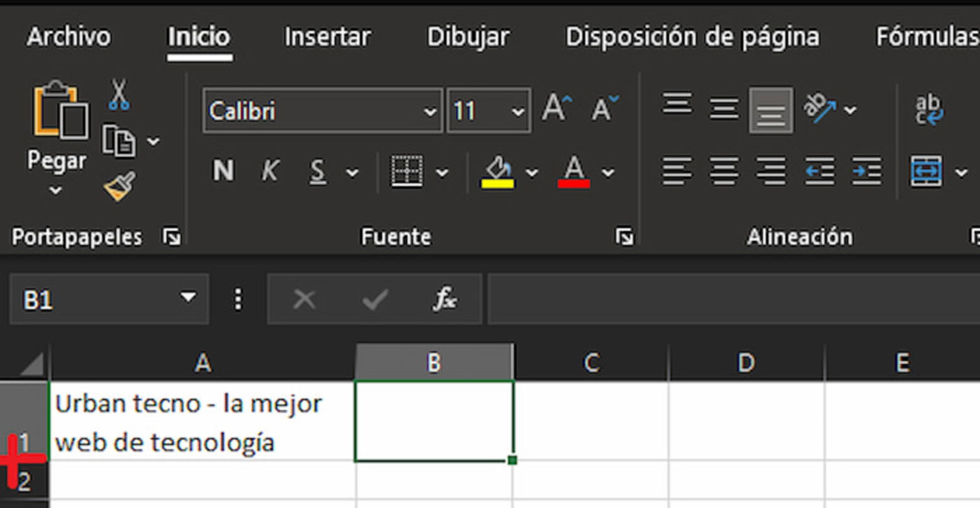
Task: Open font color dropdown arrow
Action: point(608,172)
